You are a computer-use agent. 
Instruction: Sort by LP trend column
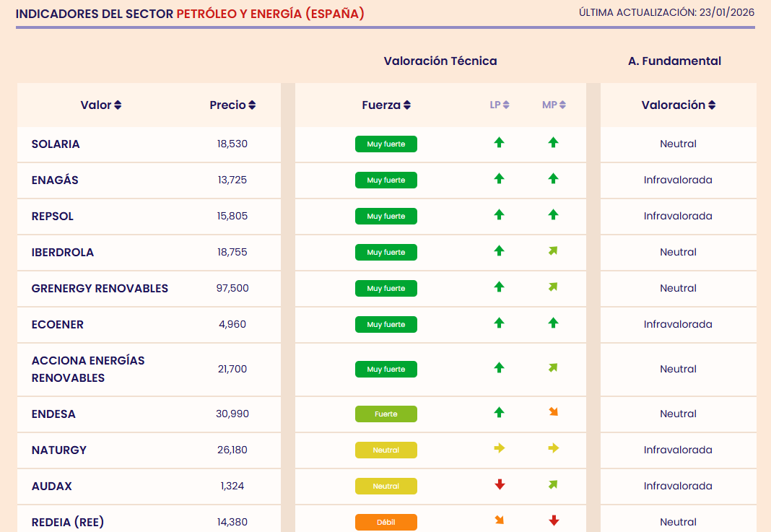(x=500, y=105)
